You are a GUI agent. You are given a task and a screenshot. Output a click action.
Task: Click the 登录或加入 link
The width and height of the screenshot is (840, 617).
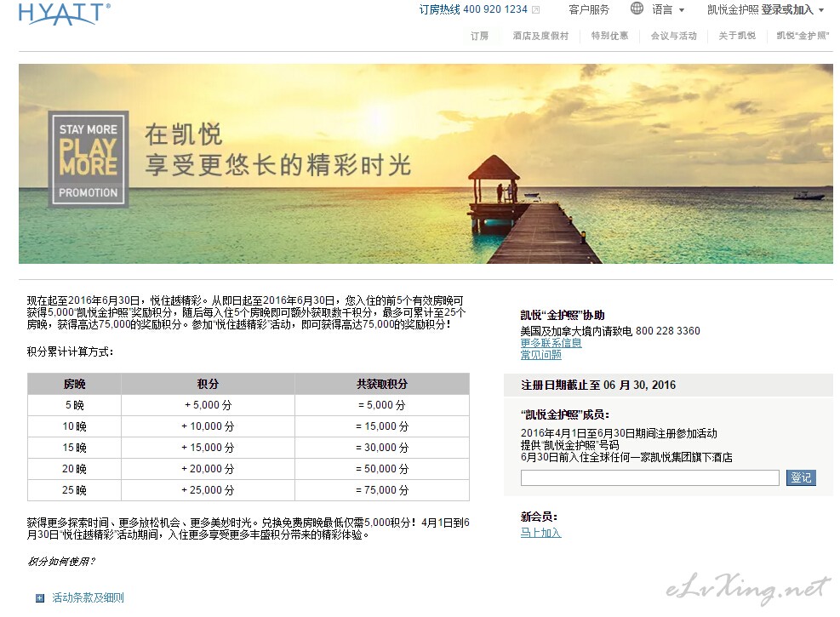click(787, 9)
